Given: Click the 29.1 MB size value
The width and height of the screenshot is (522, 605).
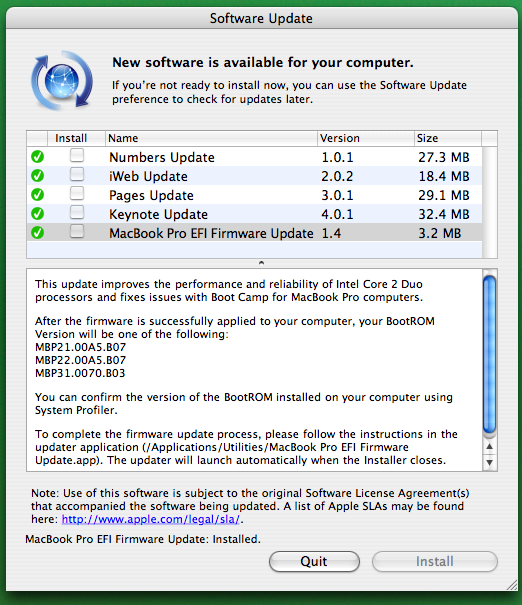Looking at the screenshot, I should pyautogui.click(x=444, y=195).
